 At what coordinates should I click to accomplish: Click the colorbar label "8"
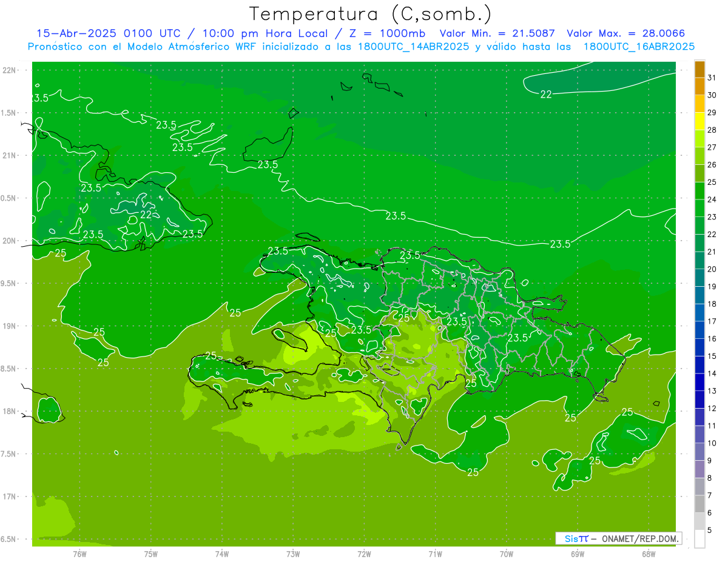710,478
